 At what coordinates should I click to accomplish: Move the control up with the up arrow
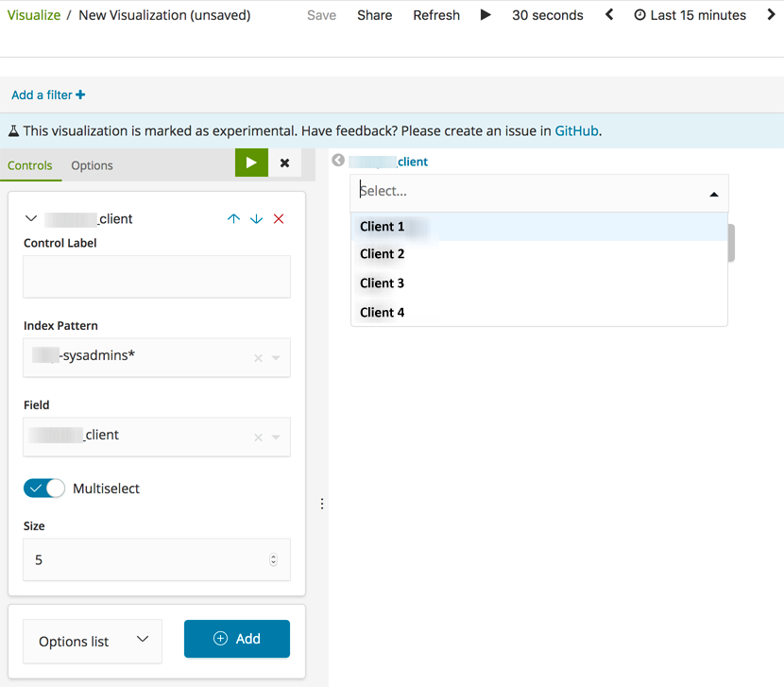[233, 218]
